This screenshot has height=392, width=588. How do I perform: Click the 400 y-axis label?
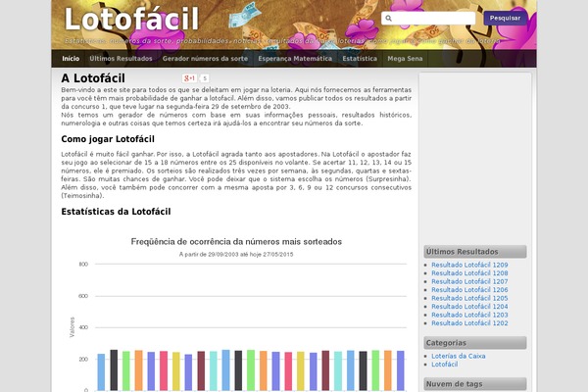click(83, 327)
